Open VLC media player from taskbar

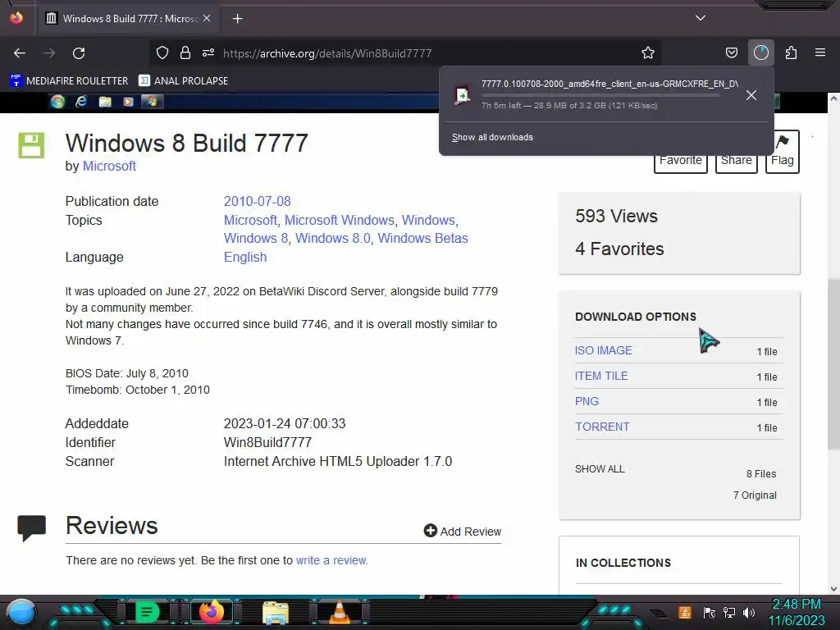coord(340,612)
